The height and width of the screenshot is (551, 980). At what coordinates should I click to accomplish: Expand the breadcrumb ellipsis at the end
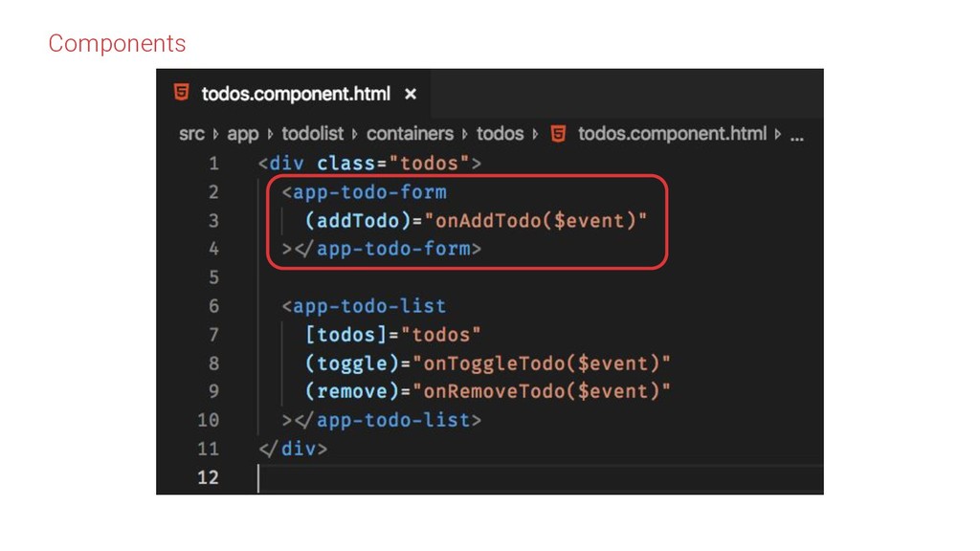[794, 135]
